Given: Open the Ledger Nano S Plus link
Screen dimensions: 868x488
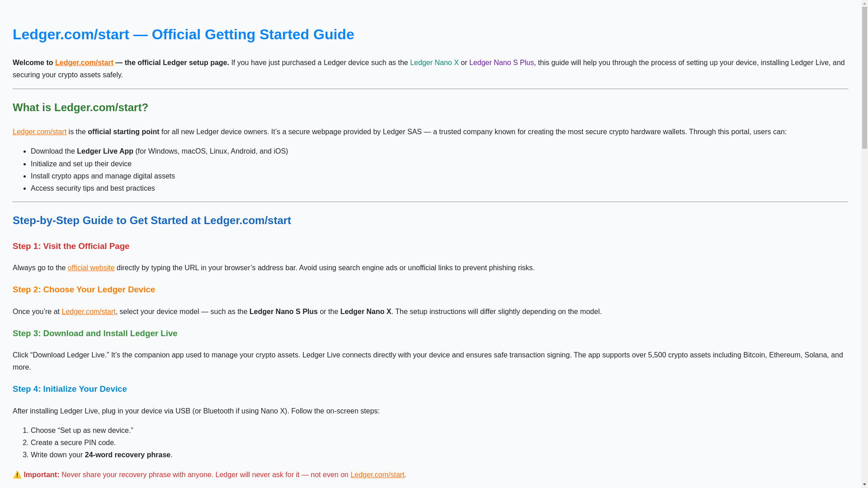Looking at the screenshot, I should pyautogui.click(x=501, y=63).
